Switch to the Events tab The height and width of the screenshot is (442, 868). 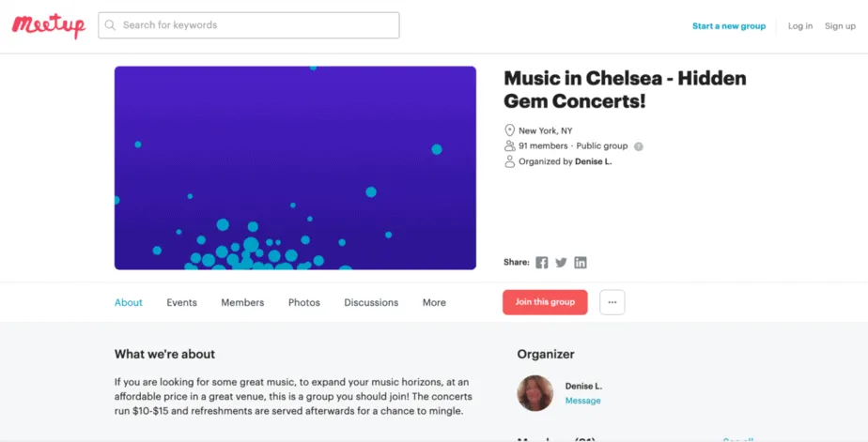coord(181,303)
